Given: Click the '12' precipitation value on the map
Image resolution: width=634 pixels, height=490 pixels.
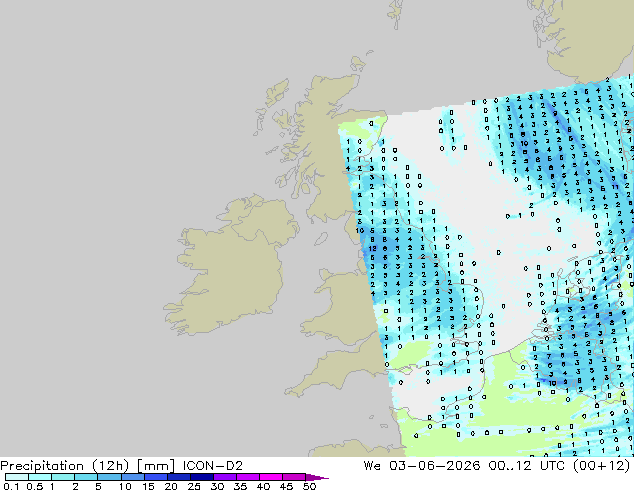Looking at the screenshot, I should [x=372, y=249].
